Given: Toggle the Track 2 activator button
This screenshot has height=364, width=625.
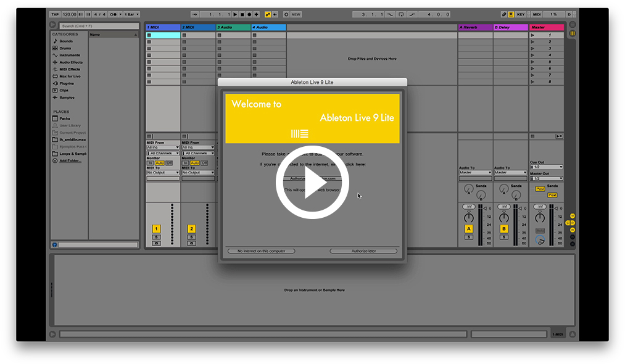Looking at the screenshot, I should coord(191,229).
